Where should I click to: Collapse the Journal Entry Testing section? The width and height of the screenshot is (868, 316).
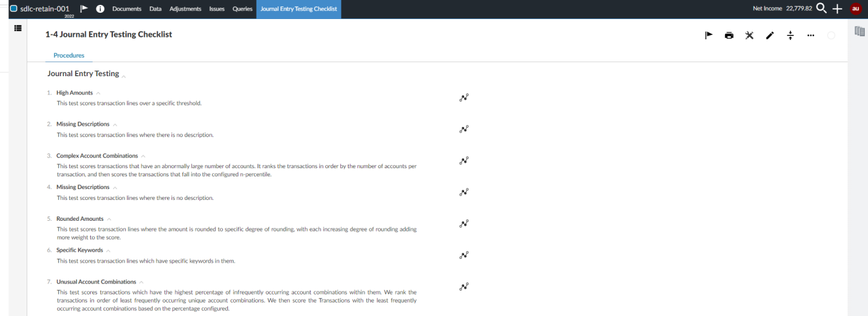(124, 76)
